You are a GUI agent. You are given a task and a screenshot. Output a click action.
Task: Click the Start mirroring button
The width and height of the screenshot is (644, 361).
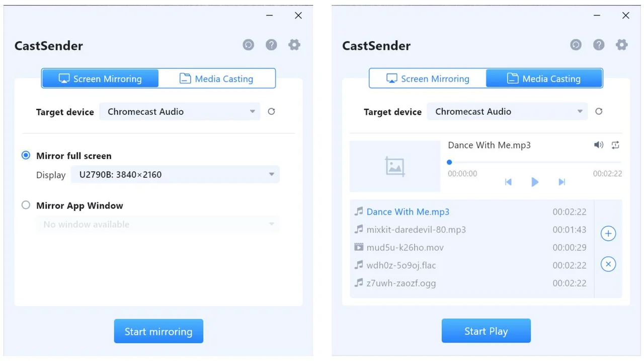[158, 331]
